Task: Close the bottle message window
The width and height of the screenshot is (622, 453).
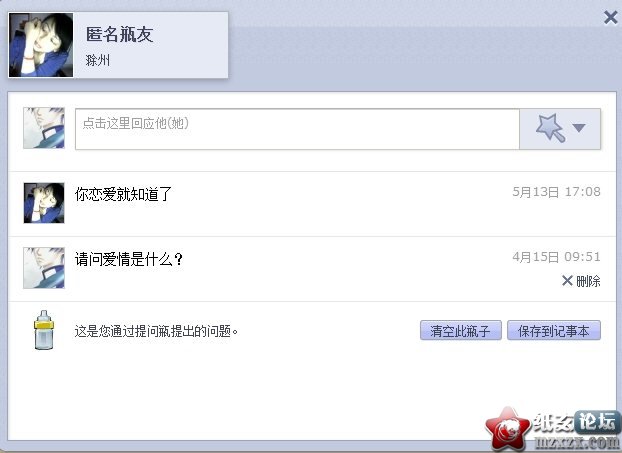Action: tap(610, 17)
